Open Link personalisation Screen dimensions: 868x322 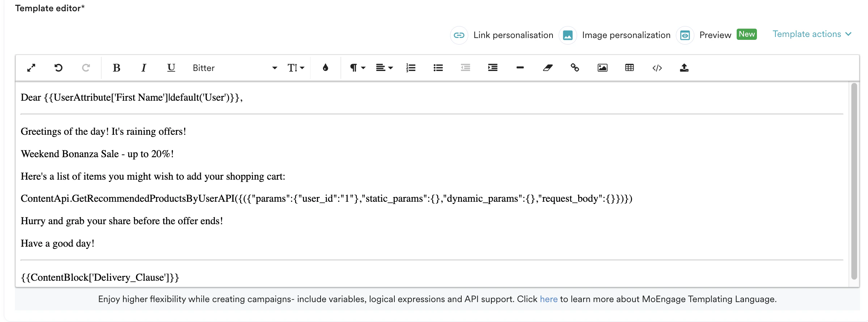513,35
